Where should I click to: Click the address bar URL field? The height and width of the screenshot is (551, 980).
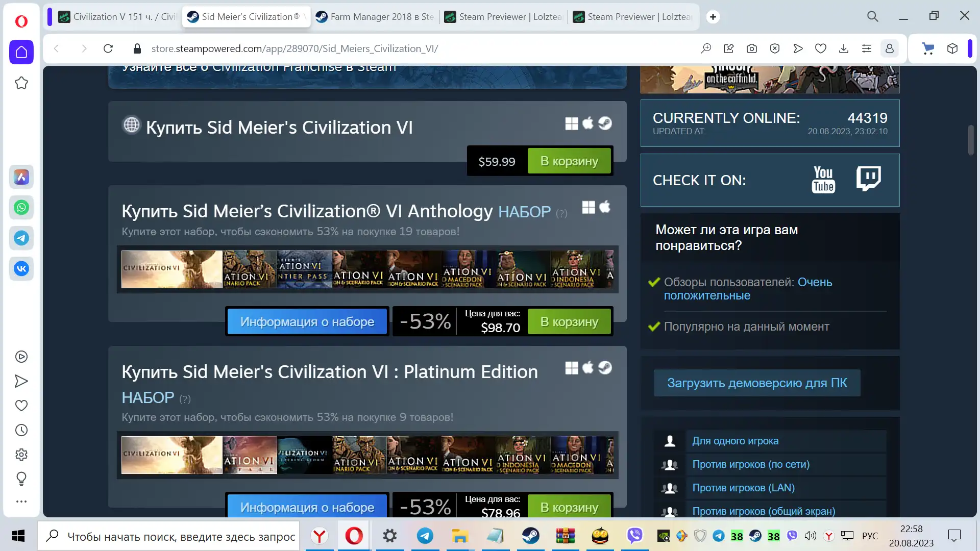coord(419,48)
